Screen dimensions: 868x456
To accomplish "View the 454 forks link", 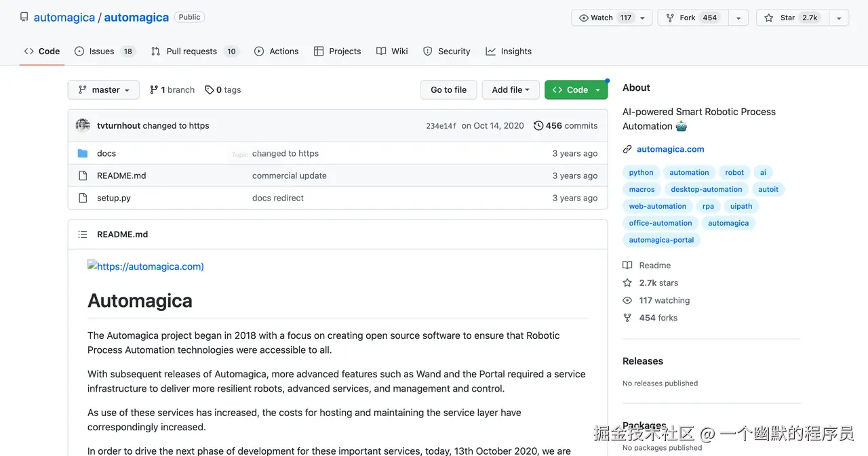I will pyautogui.click(x=650, y=318).
